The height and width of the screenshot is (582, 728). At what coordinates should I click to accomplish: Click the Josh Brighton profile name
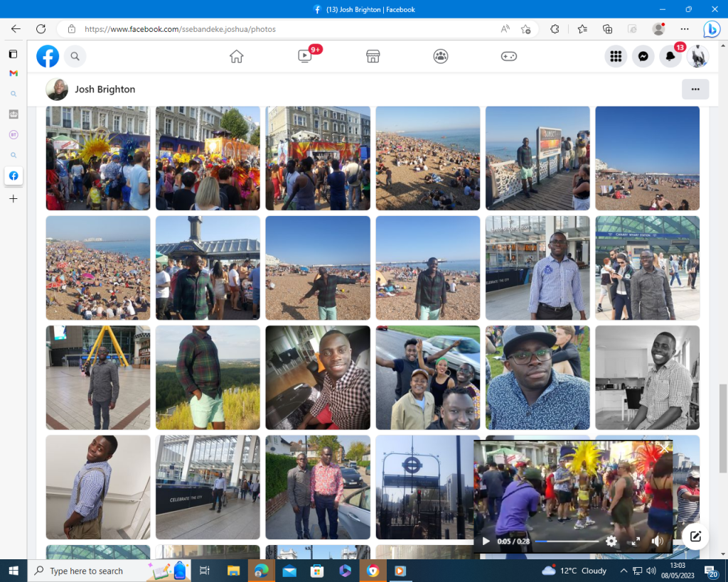[105, 89]
